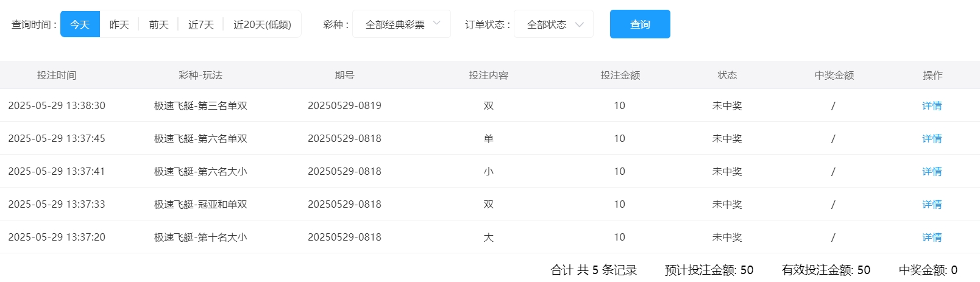Choose the 前天 time filter

tap(158, 24)
